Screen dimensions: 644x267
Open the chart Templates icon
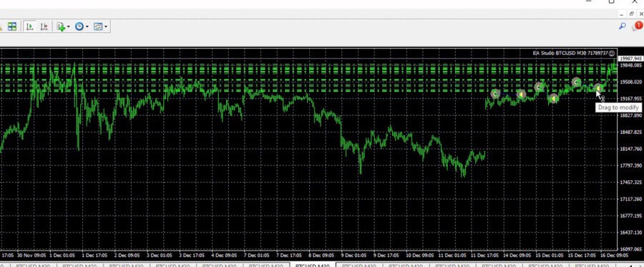98,26
